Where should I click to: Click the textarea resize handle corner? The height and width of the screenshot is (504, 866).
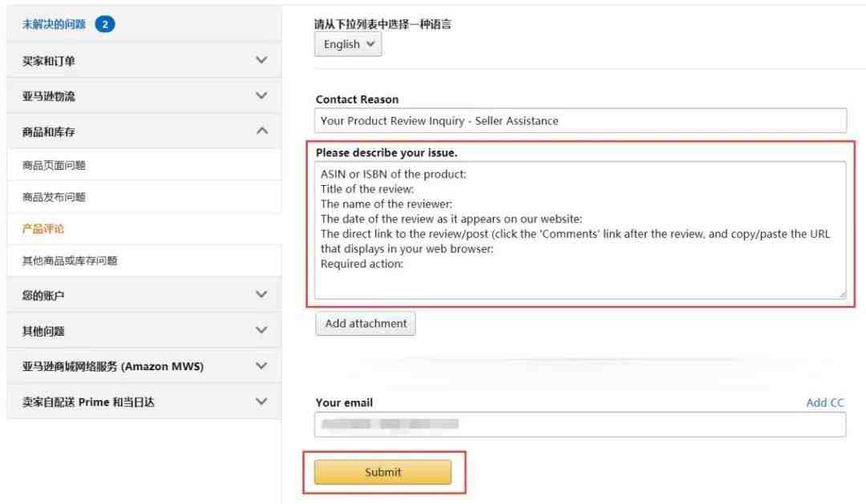click(842, 295)
